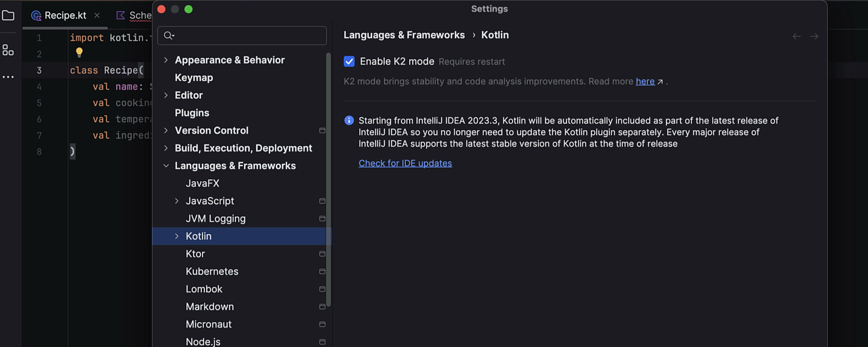This screenshot has width=868, height=347.
Task: Collapse the Languages & Frameworks section
Action: point(166,166)
